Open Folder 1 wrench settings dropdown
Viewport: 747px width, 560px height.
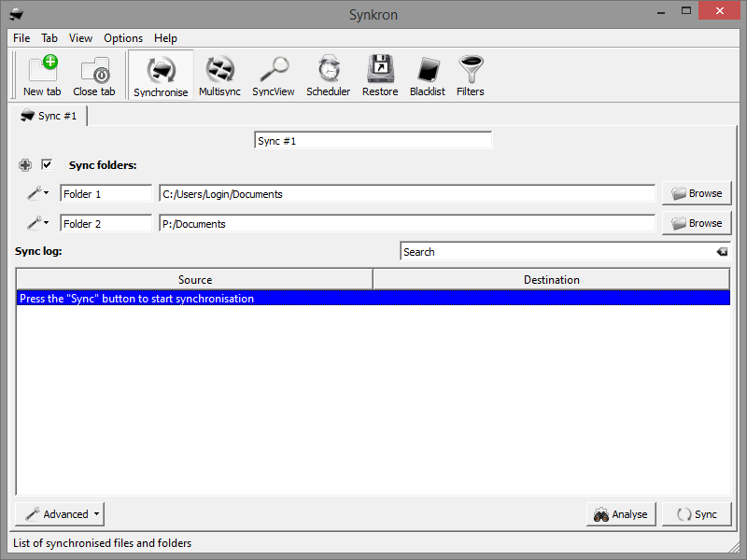point(37,193)
